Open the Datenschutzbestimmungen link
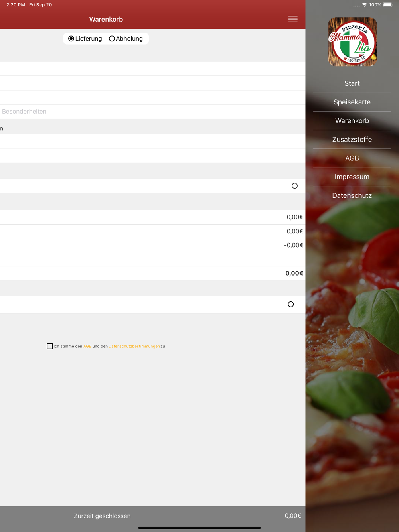 pos(134,346)
